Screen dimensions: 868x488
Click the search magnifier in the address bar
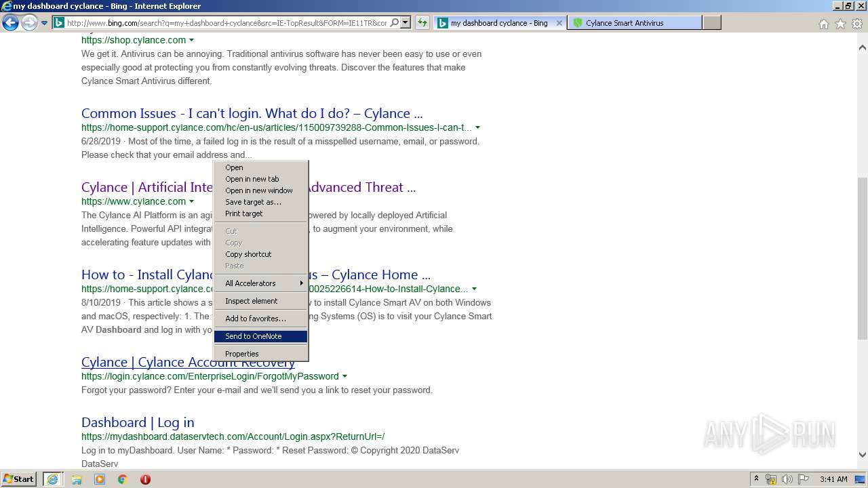pyautogui.click(x=395, y=23)
